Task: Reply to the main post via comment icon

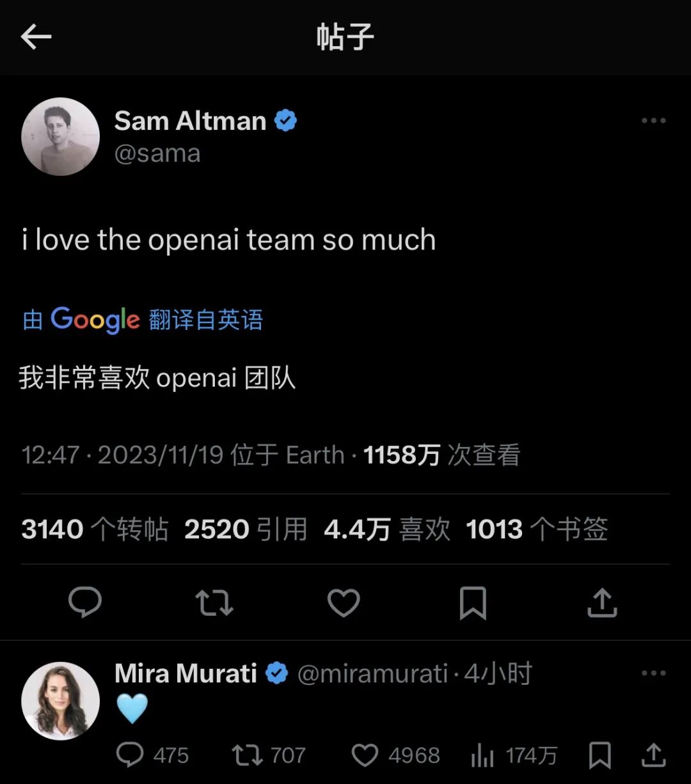Action: pos(85,602)
